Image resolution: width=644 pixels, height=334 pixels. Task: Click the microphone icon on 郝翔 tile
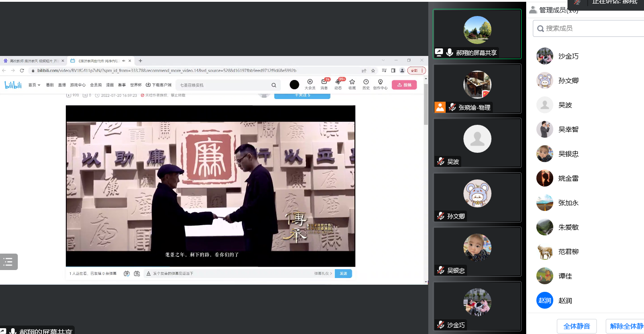tap(450, 52)
